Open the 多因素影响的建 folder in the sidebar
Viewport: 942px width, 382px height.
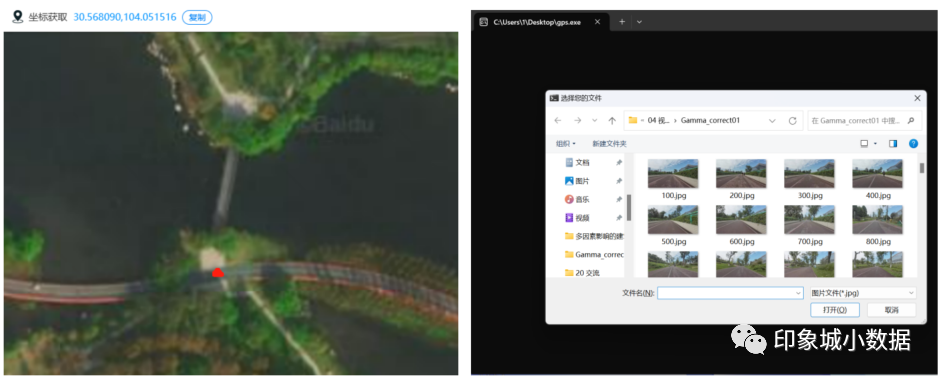[x=594, y=236]
